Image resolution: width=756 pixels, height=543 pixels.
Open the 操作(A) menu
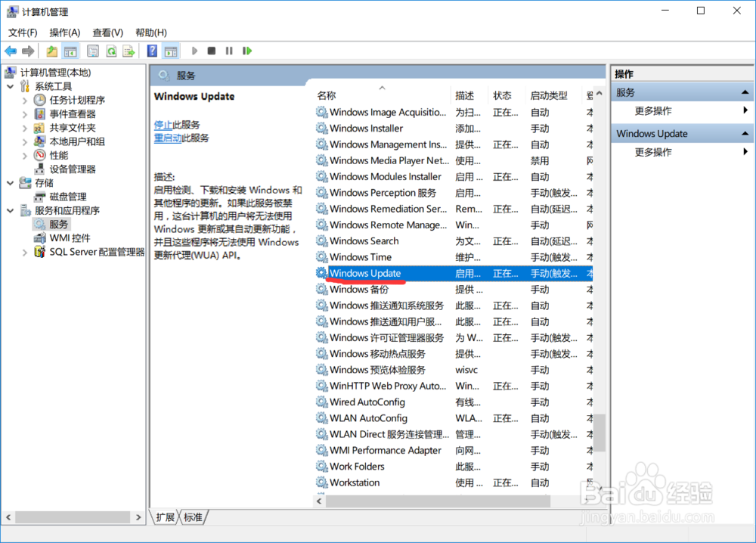(x=64, y=33)
